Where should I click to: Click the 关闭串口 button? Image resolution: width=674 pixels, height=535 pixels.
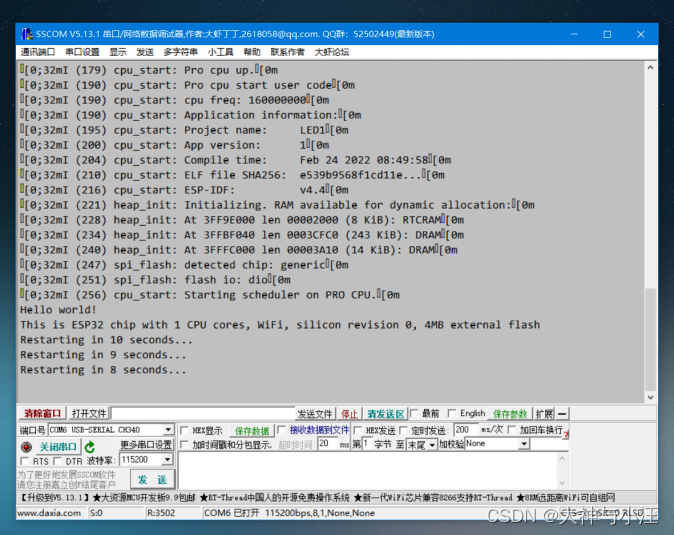coord(58,447)
